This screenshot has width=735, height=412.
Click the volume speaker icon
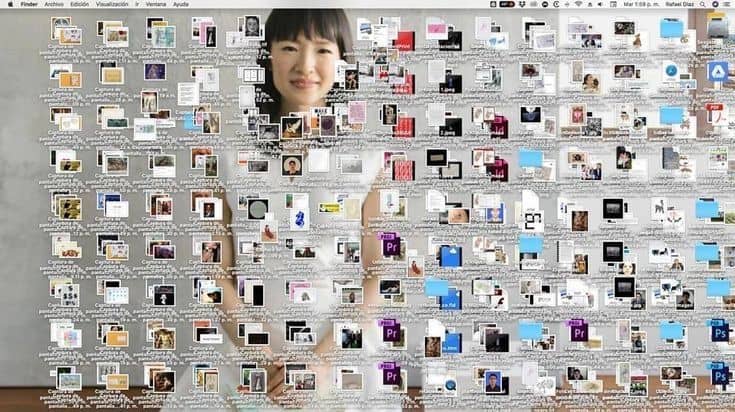point(600,4)
